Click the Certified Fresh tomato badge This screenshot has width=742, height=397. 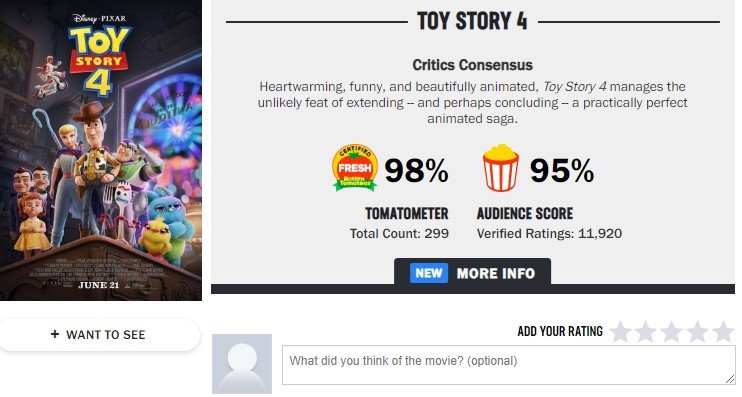[355, 168]
